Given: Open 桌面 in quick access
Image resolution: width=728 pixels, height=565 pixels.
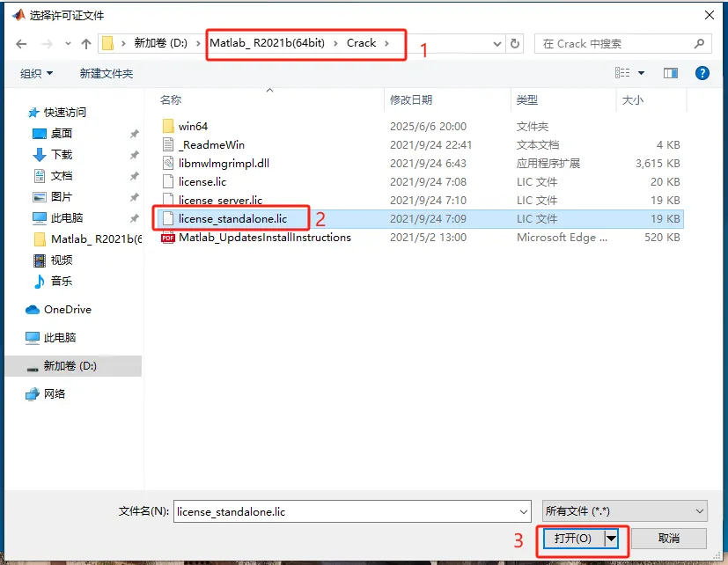Looking at the screenshot, I should click(x=62, y=134).
